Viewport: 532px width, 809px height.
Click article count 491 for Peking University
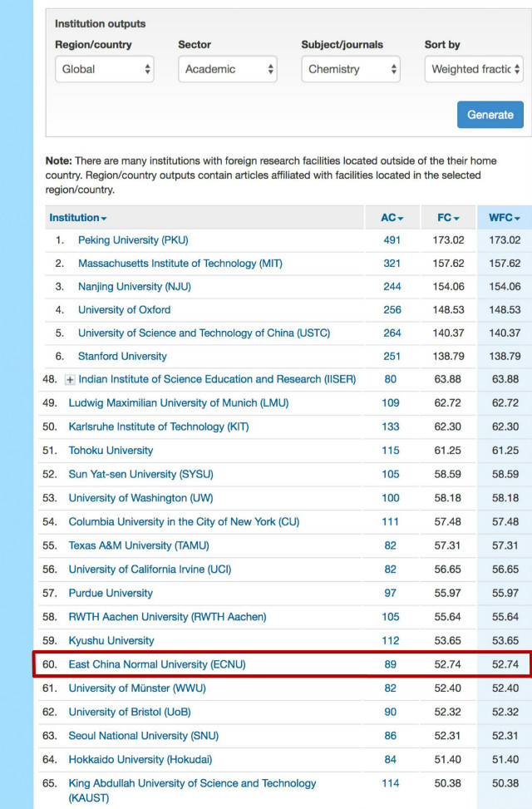tap(392, 240)
